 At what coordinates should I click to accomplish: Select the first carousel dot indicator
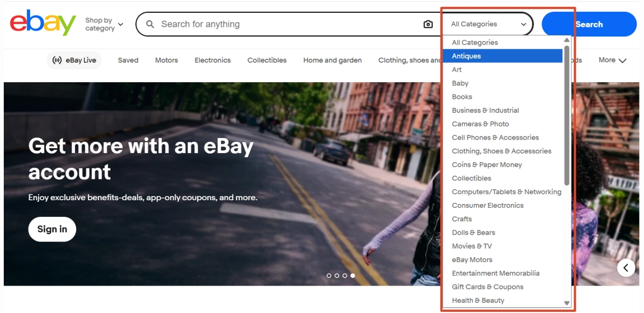[329, 275]
